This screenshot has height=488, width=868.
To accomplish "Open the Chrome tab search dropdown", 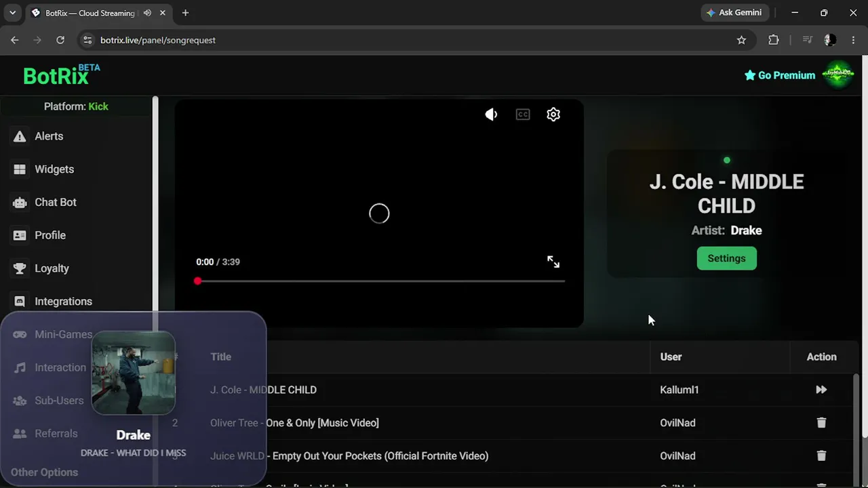I will pos(12,13).
